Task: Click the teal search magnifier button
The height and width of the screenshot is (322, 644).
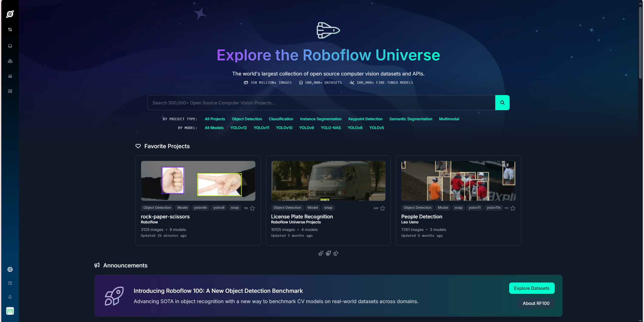Action: tap(502, 103)
